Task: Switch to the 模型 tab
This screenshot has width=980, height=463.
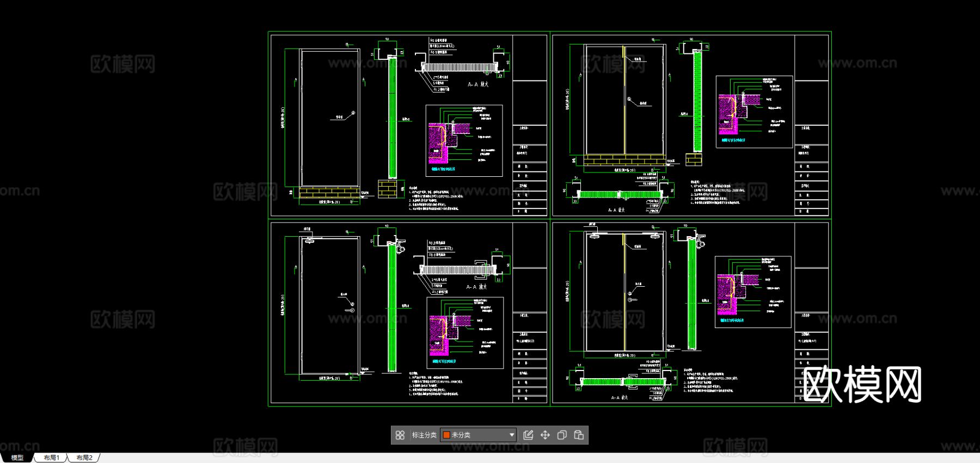Action: coord(17,458)
